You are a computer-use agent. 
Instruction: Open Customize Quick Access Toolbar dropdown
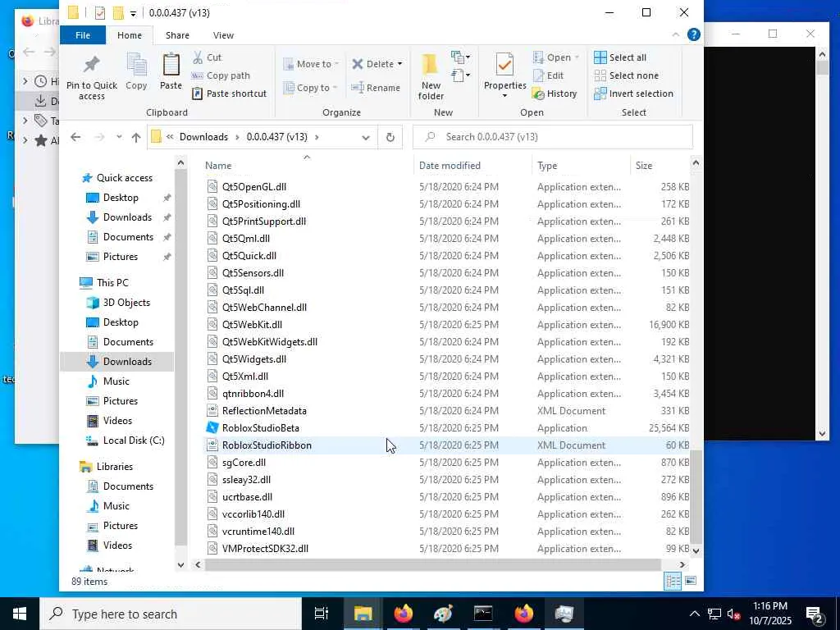click(133, 13)
